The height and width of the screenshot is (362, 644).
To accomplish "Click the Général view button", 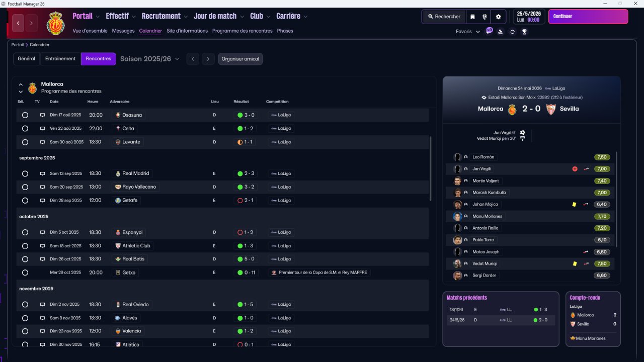I will [x=27, y=59].
